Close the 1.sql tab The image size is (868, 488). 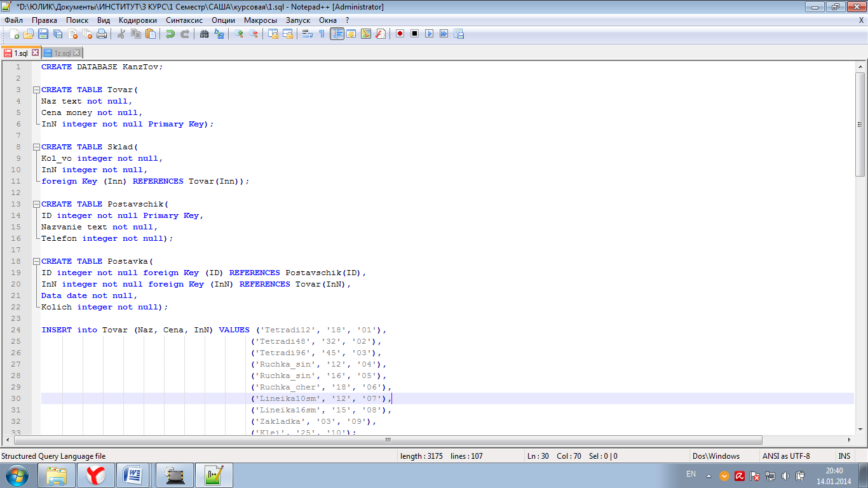point(36,53)
